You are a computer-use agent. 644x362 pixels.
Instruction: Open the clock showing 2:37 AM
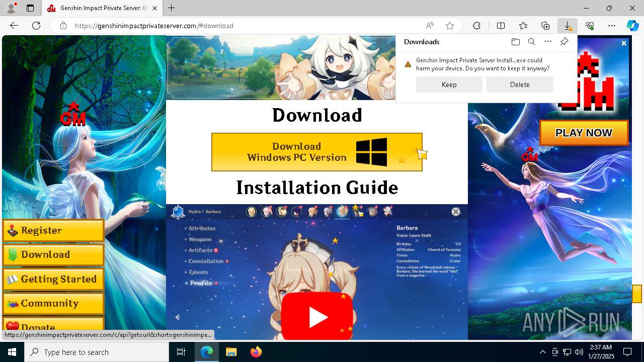pos(601,352)
